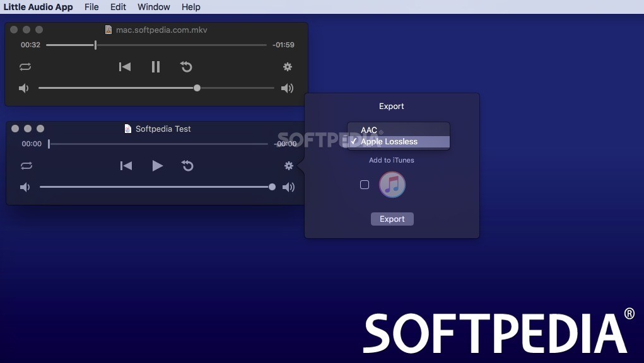Click mac.softpedia.com.mkv window title text
This screenshot has width=644, height=363.
point(161,30)
